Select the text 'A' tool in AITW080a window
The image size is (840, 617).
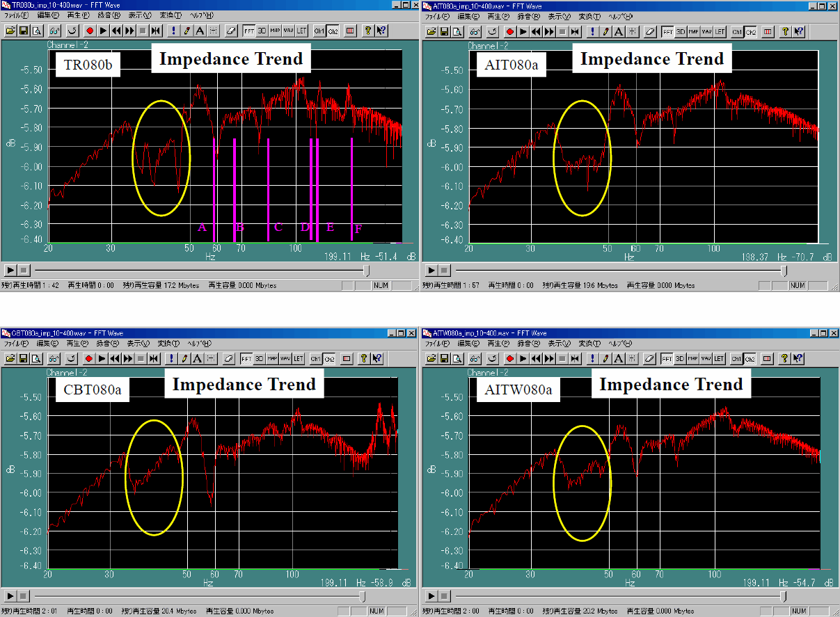619,359
